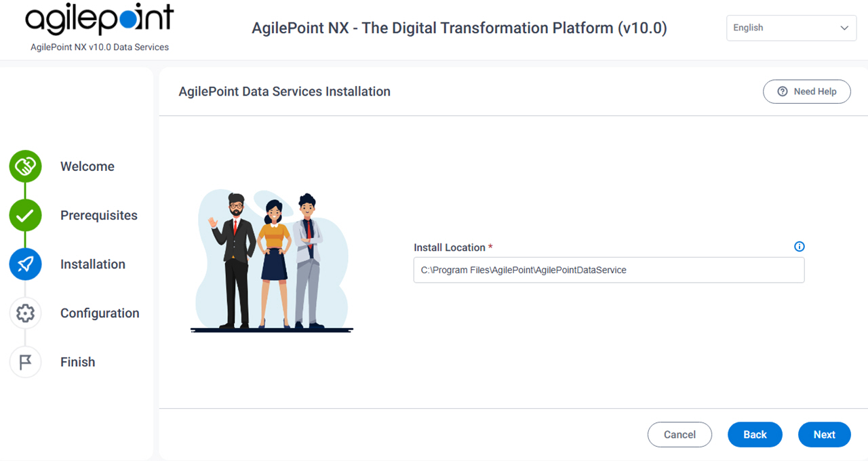This screenshot has height=461, width=868.
Task: Click the AgilePoint NX v10.0 Data Services subtitle
Action: 100,47
